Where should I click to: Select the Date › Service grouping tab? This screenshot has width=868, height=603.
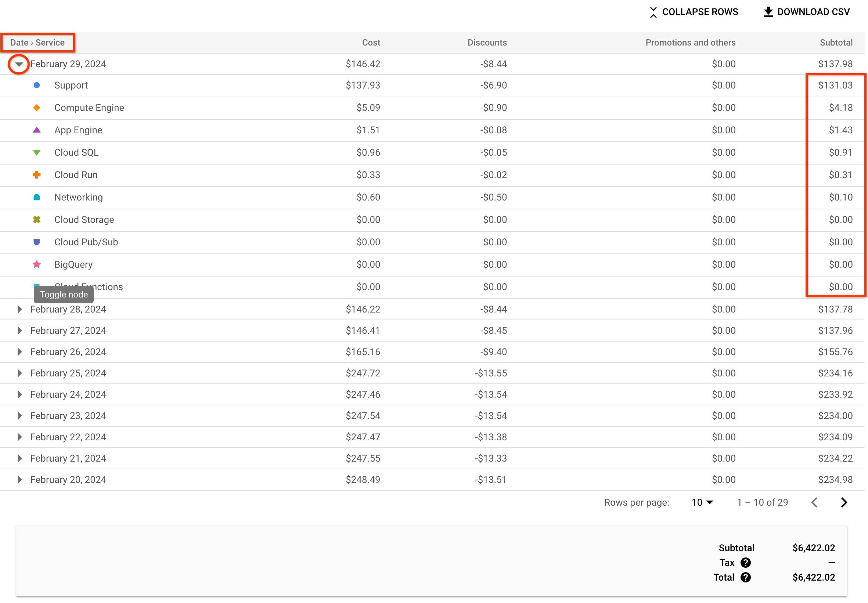pos(37,42)
